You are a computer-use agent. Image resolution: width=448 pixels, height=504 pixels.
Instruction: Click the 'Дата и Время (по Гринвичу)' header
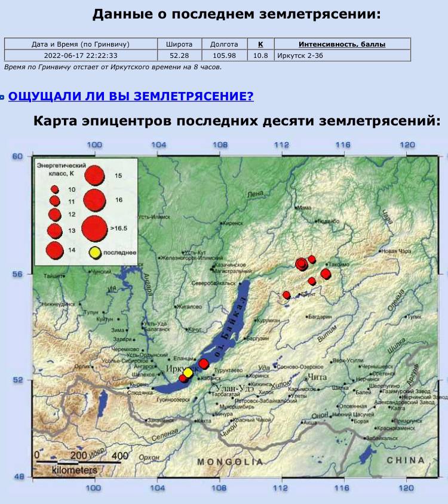pos(81,44)
